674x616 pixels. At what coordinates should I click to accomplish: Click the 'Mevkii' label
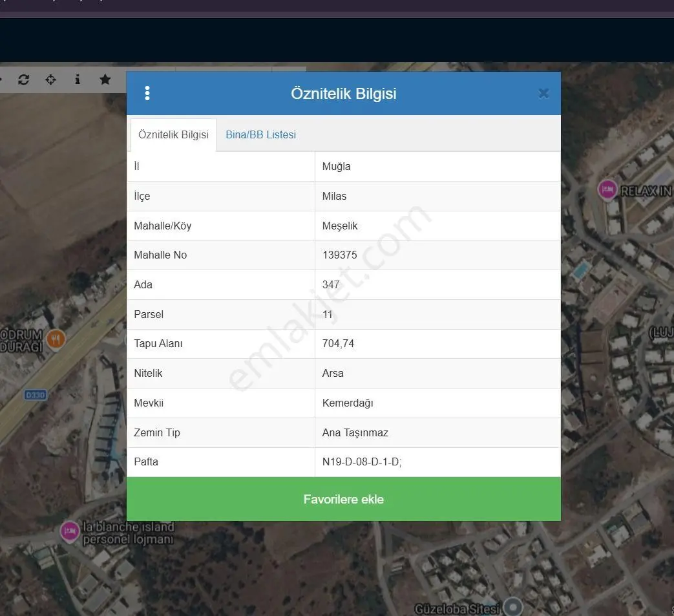pos(148,403)
